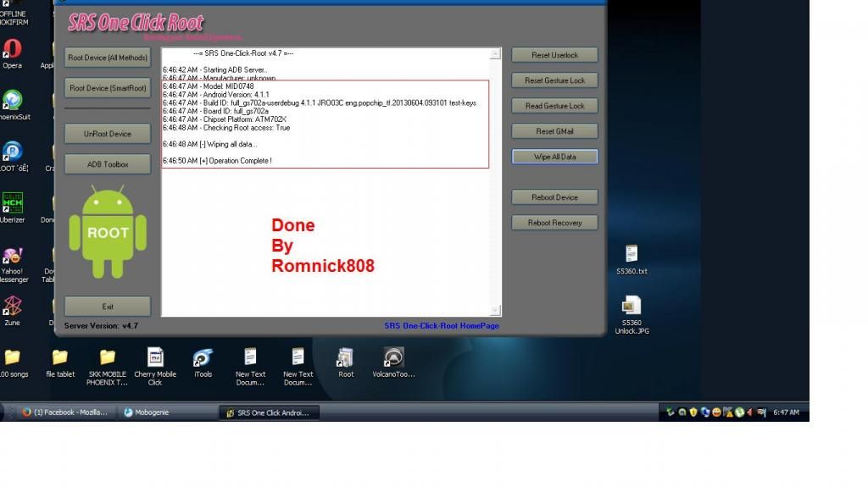Click Wipe All Data button
The width and height of the screenshot is (868, 487).
click(x=554, y=157)
